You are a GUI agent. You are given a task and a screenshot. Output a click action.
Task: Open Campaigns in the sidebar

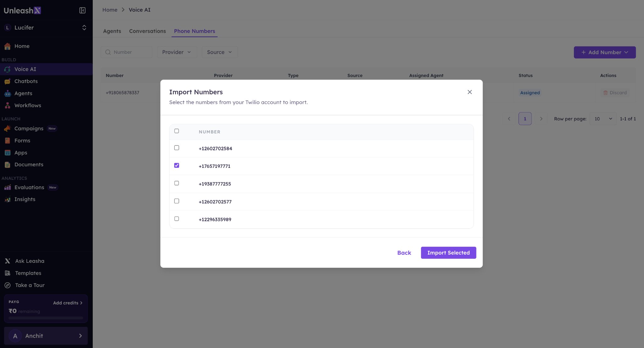coord(46,129)
